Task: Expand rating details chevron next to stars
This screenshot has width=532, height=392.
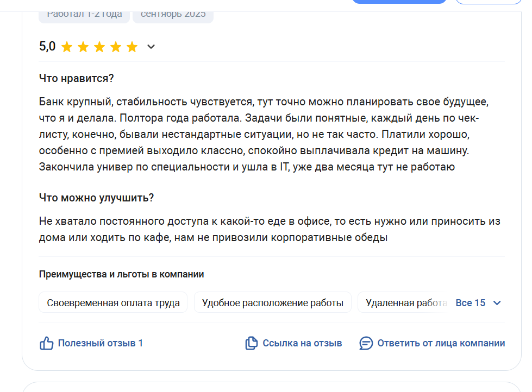Action: [x=151, y=47]
